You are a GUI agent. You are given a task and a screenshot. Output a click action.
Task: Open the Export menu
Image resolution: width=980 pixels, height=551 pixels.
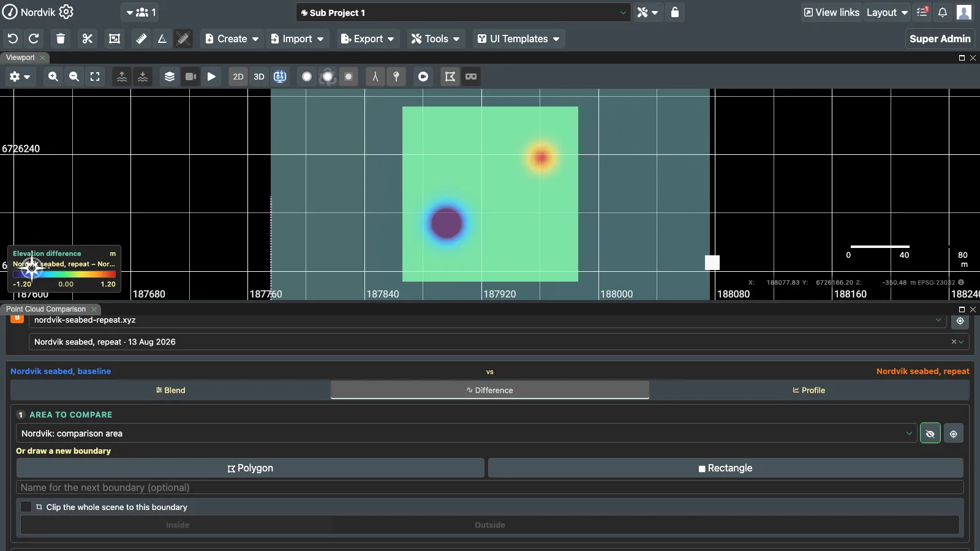tap(367, 39)
